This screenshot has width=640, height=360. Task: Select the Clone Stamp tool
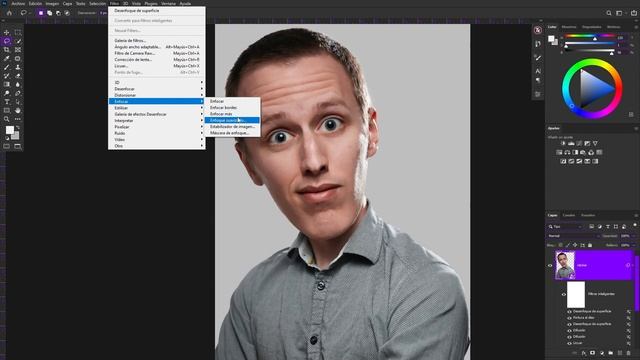(x=18, y=67)
